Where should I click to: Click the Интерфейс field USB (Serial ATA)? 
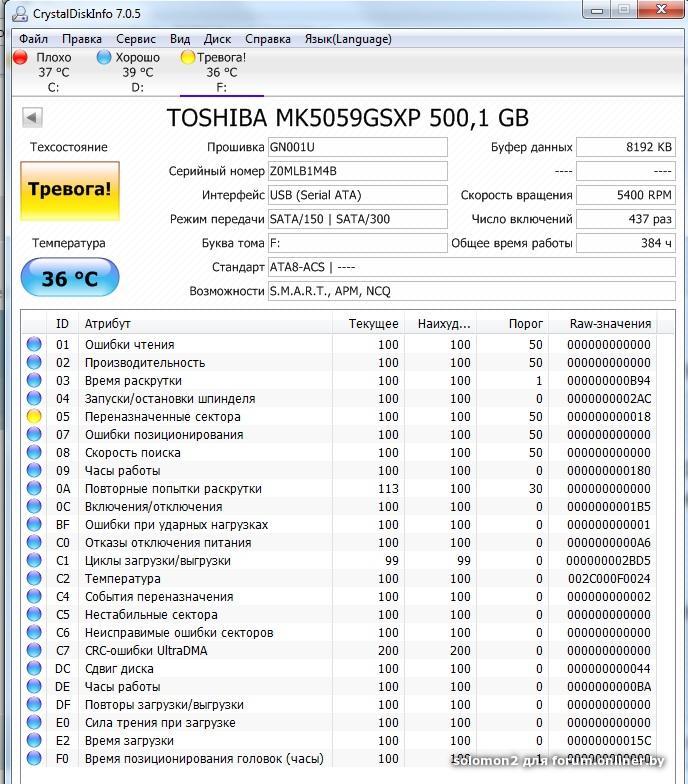point(358,195)
